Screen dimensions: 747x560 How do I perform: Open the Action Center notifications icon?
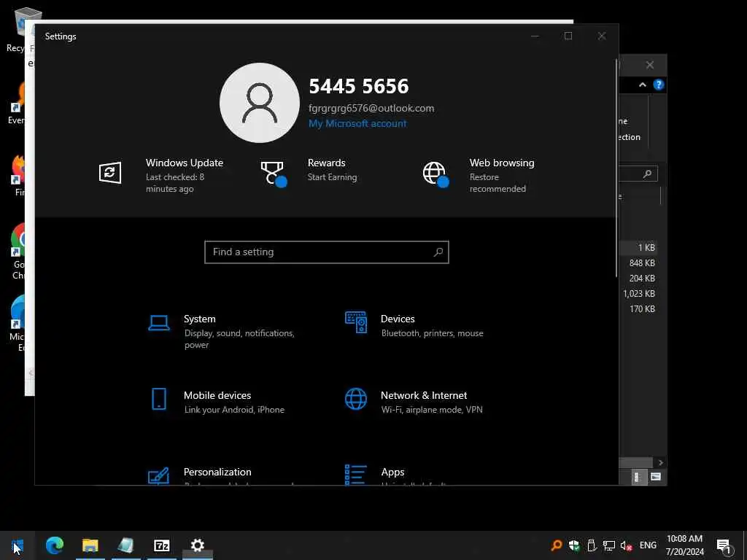click(724, 546)
